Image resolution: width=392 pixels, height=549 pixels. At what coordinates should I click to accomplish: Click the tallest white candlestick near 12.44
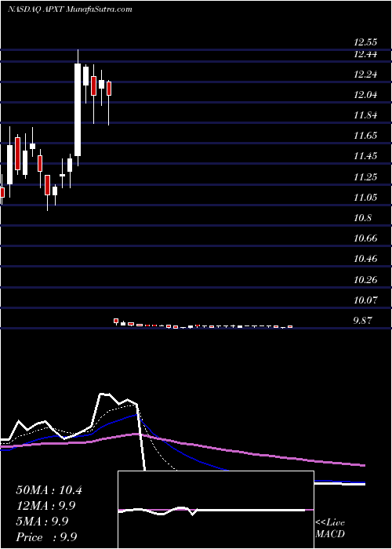[x=78, y=110]
